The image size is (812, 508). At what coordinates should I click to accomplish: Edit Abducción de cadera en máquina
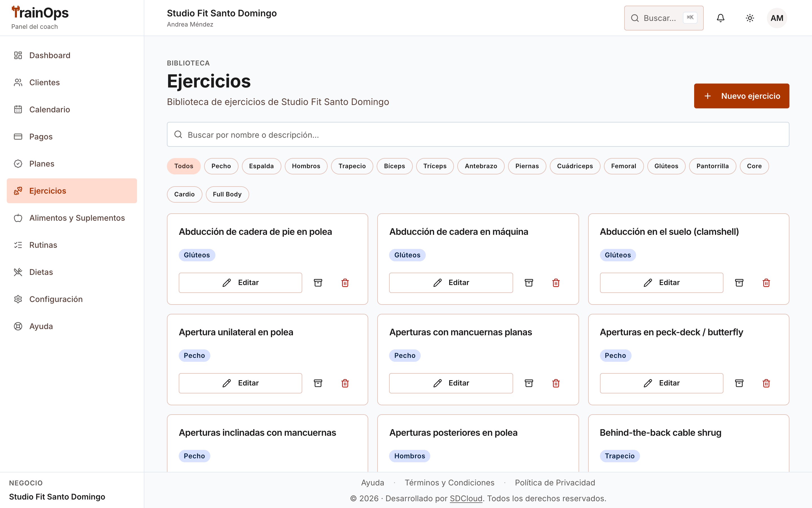451,283
